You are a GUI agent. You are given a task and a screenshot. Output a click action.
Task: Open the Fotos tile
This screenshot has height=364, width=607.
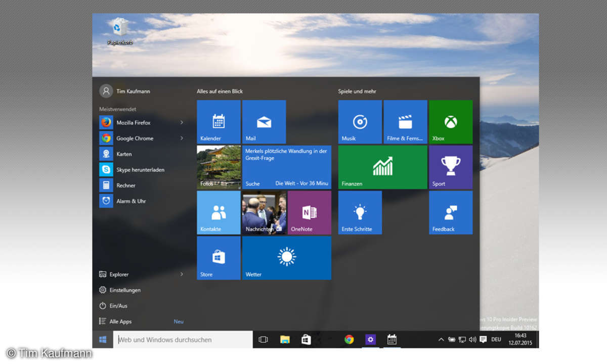[x=219, y=167]
